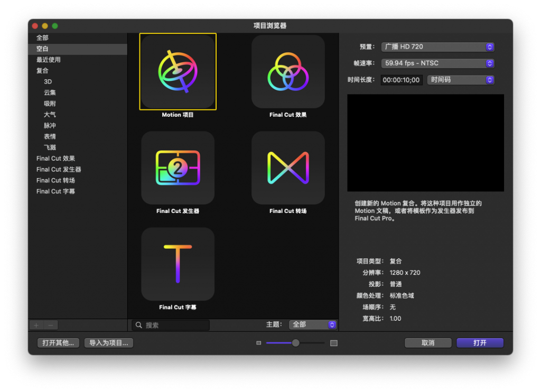Select the 空白 category in the sidebar
This screenshot has height=392, width=541.
click(x=78, y=49)
